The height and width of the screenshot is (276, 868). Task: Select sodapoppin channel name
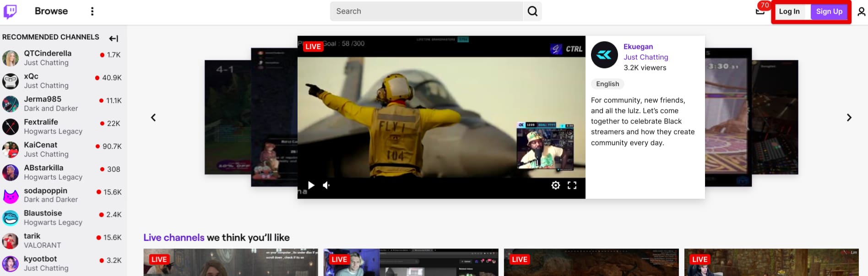pyautogui.click(x=45, y=190)
